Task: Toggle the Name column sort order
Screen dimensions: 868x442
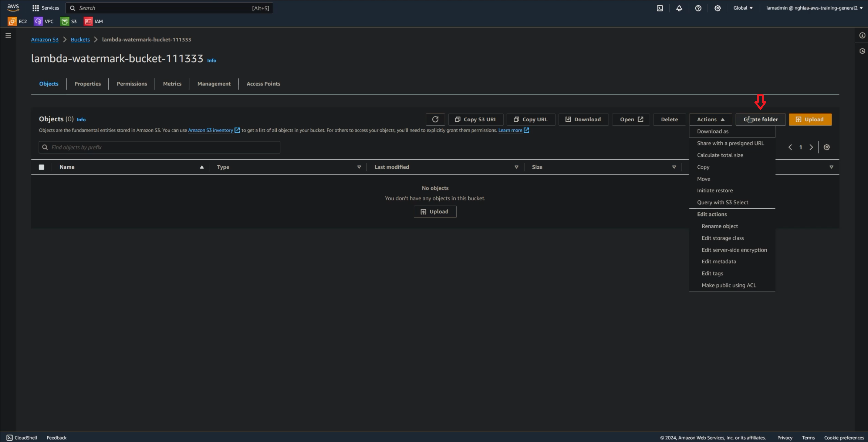Action: point(201,167)
